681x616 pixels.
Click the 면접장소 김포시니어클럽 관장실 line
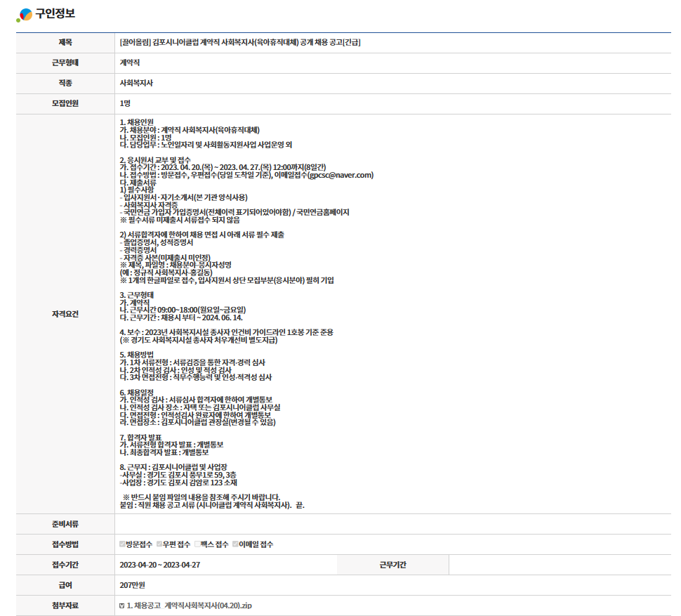click(197, 422)
